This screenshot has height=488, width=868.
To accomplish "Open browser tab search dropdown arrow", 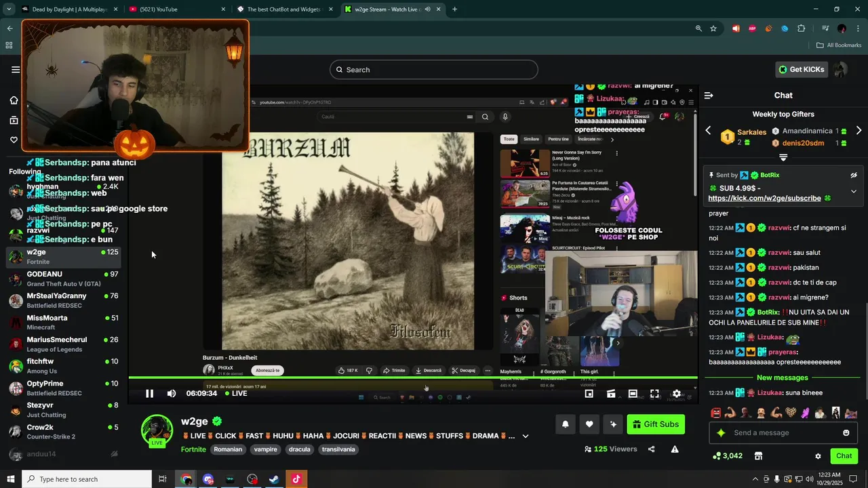I will [x=8, y=9].
